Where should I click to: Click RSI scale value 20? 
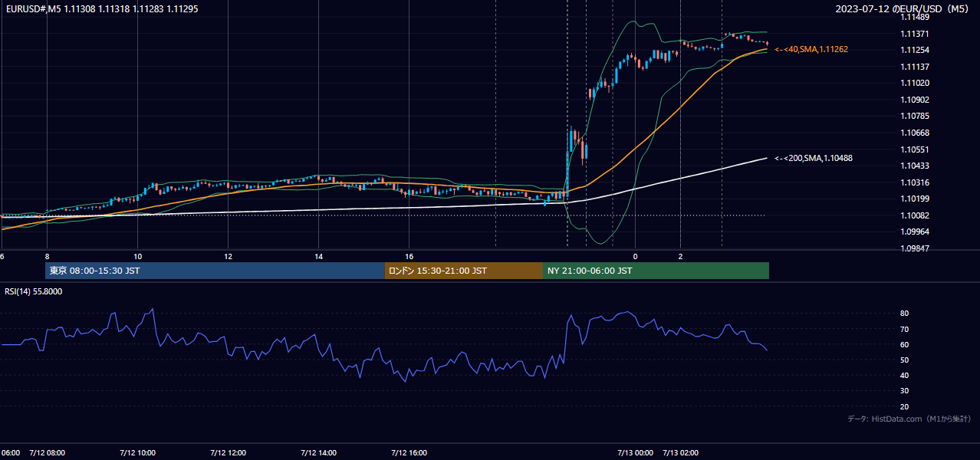[905, 406]
